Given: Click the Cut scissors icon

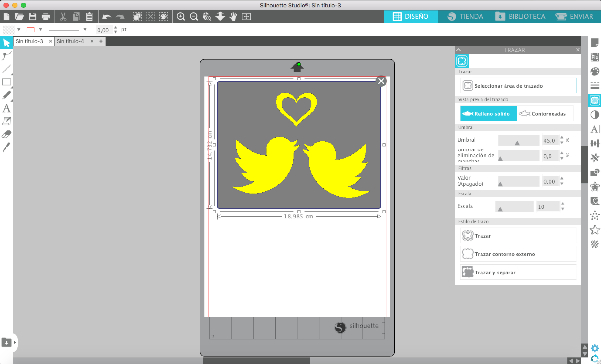Looking at the screenshot, I should [x=63, y=17].
